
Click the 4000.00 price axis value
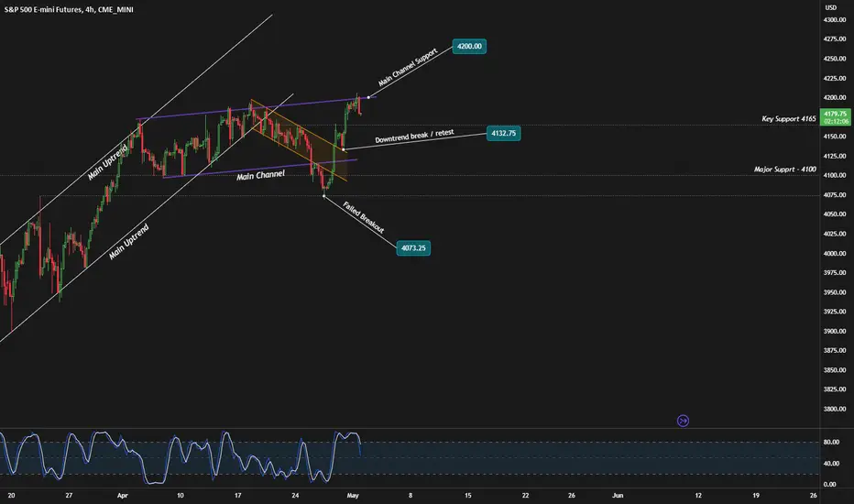coord(835,253)
